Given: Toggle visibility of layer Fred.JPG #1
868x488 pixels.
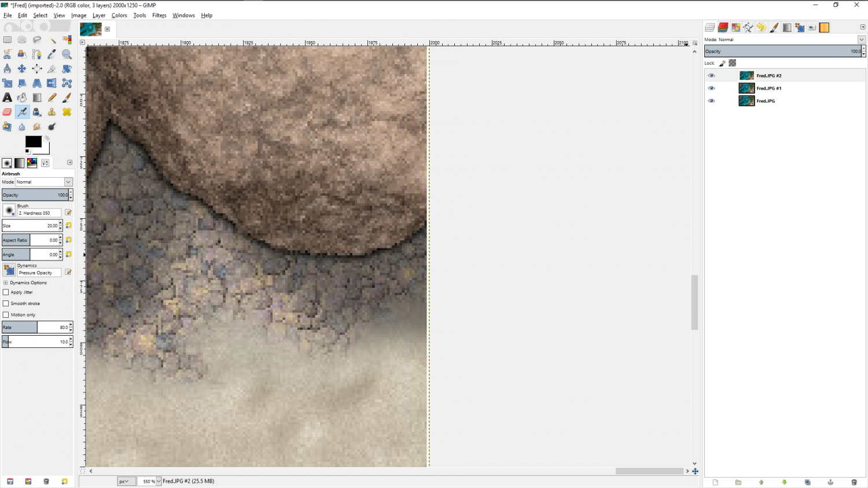Looking at the screenshot, I should click(x=711, y=89).
